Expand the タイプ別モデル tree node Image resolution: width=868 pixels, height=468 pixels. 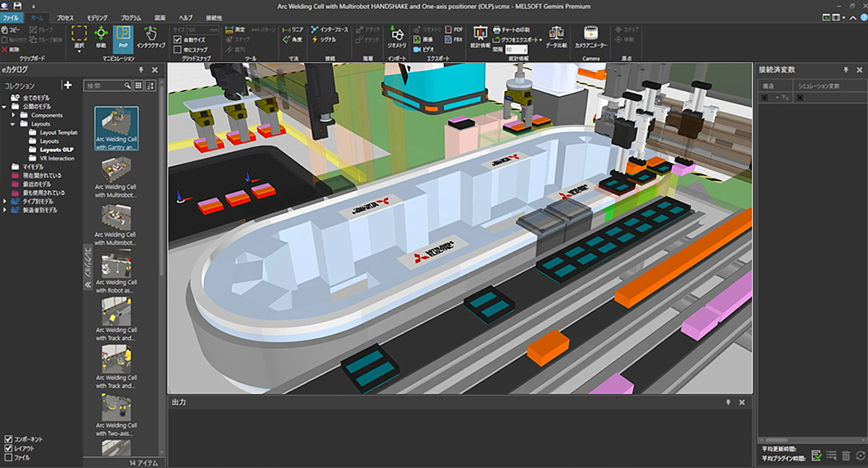click(4, 201)
